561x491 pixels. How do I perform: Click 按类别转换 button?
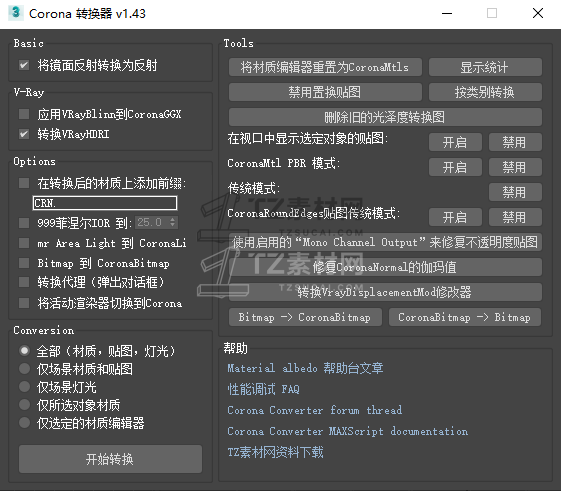(x=485, y=92)
